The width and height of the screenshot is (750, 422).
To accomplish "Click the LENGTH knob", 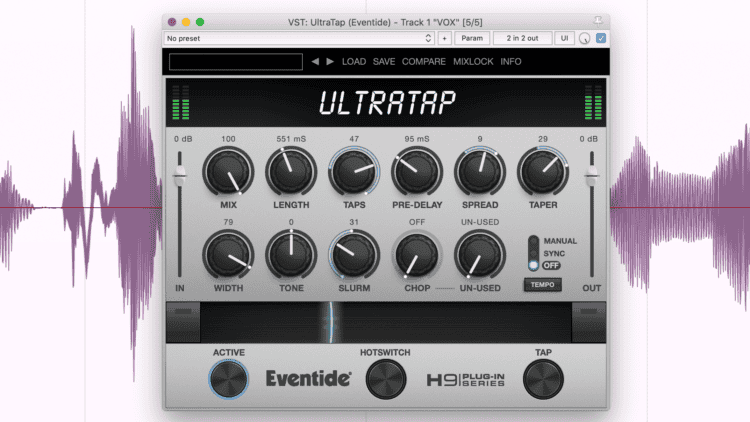I will click(x=291, y=172).
